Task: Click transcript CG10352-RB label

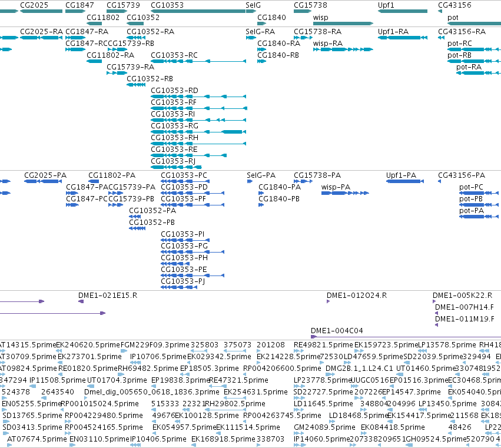Action: [150, 79]
